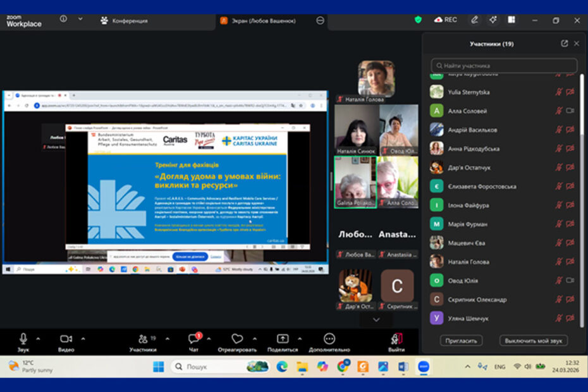Click the green shield encryption icon
The width and height of the screenshot is (588, 392).
coord(418,20)
